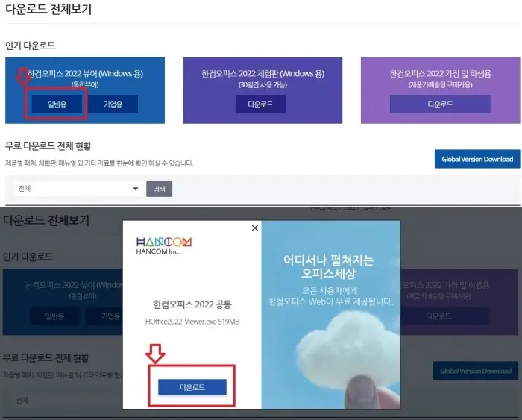
Task: Click 다운로드 under 한컴오피스 2022 체험판
Action: tap(260, 104)
